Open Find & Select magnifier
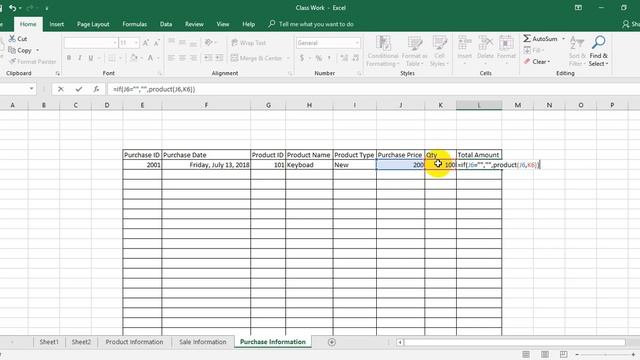Image resolution: width=640 pixels, height=360 pixels. click(599, 51)
